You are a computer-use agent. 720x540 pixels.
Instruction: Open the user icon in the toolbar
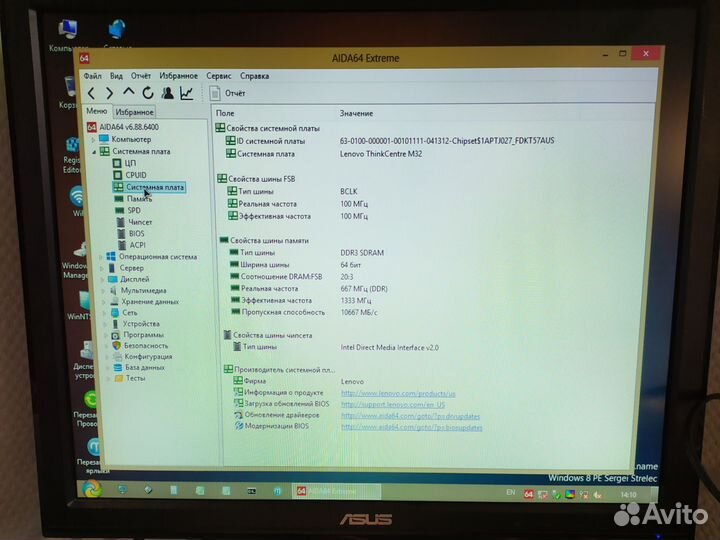click(168, 93)
